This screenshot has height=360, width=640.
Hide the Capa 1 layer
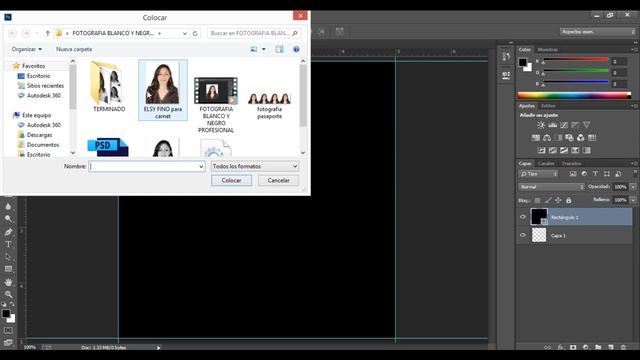point(522,235)
